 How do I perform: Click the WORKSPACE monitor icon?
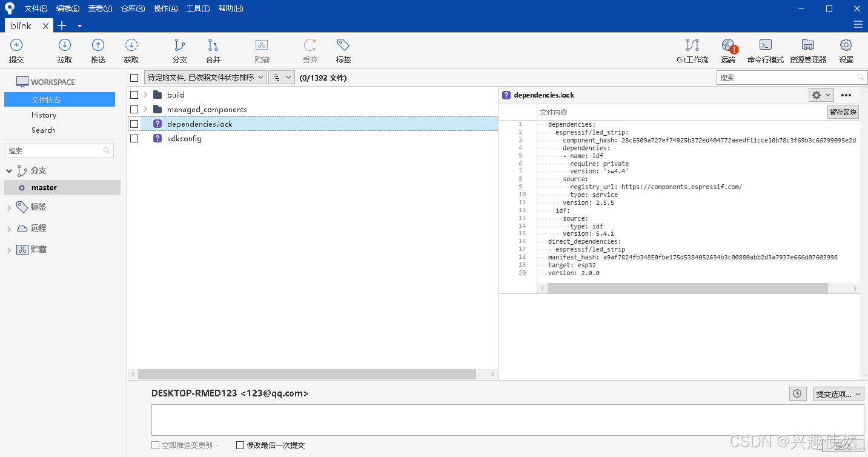[22, 82]
